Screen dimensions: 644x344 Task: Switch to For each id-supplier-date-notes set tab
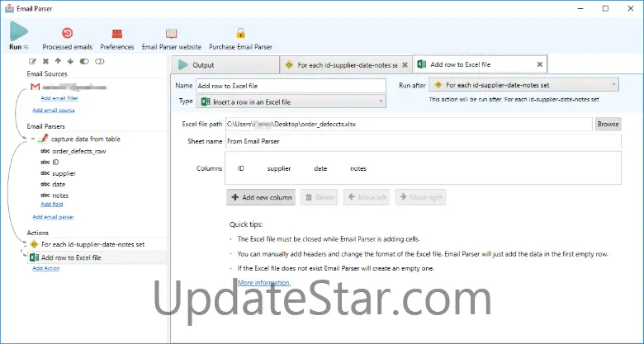coord(345,65)
